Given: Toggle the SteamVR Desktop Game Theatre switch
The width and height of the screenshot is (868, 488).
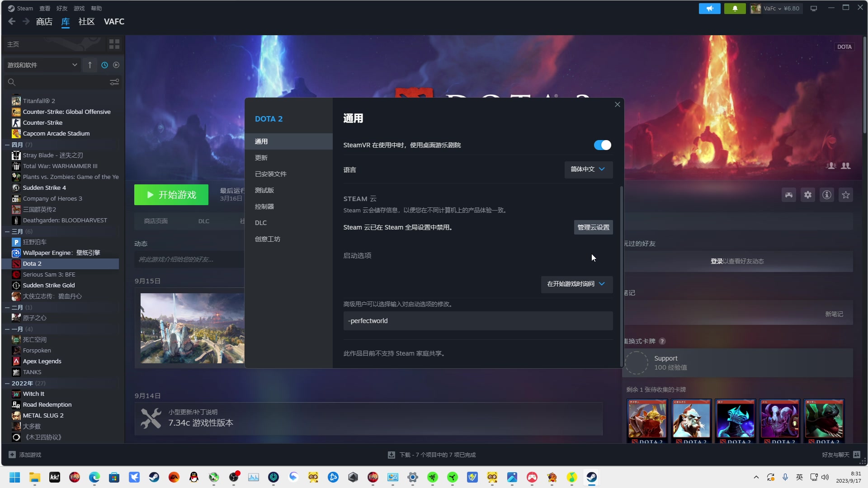Looking at the screenshot, I should pos(602,145).
